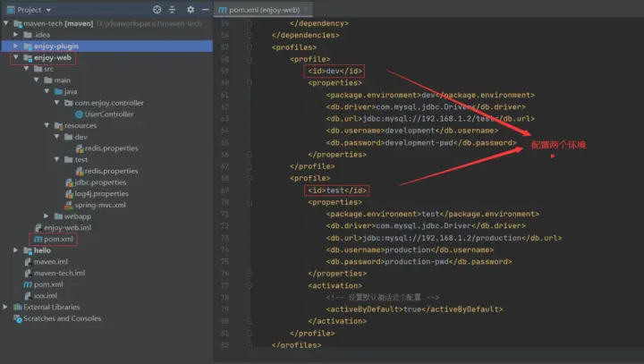Click the collapse all icon in Project toolbar
The height and width of the screenshot is (364, 644).
[x=172, y=10]
